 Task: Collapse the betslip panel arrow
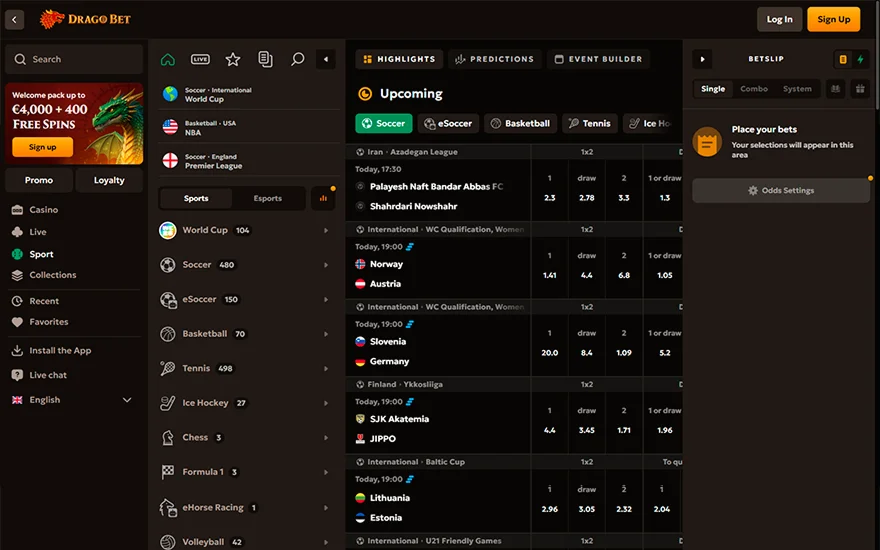click(x=702, y=59)
